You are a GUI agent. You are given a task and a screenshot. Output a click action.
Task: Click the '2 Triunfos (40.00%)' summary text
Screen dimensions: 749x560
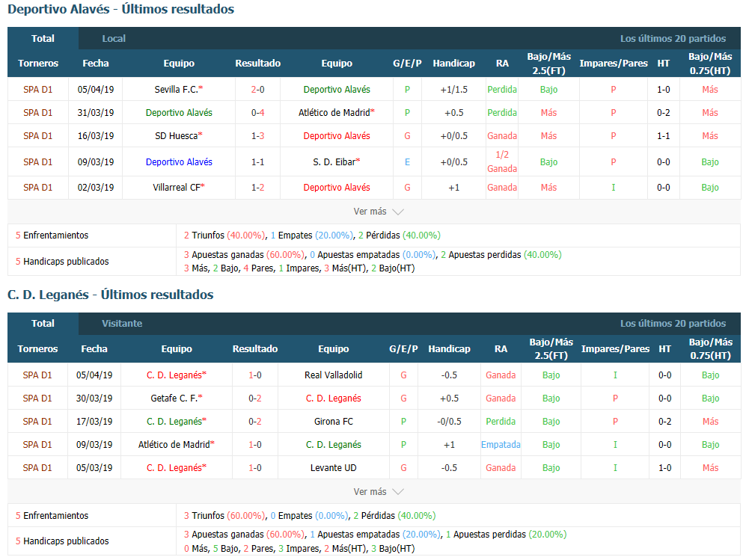point(224,236)
